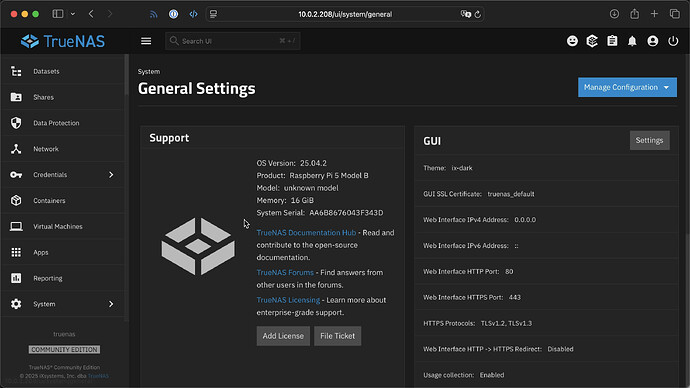Open the feedback smiley face icon
Viewport: 690px width, 388px height.
click(x=572, y=41)
